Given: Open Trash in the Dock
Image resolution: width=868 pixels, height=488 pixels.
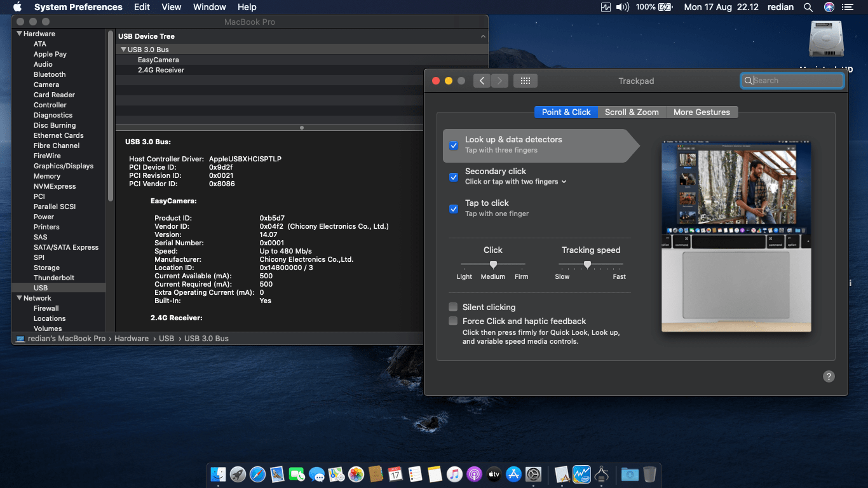Looking at the screenshot, I should 649,474.
